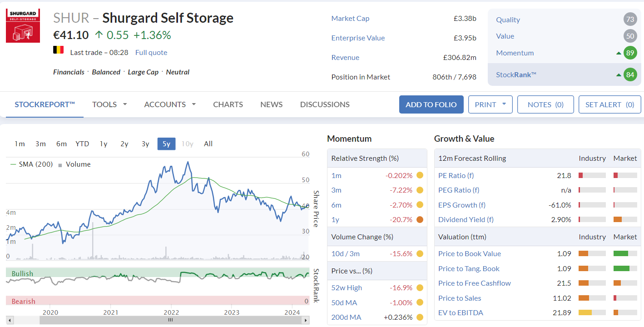644x327 pixels.
Task: Switch to the STOCKREPORT tab
Action: [x=45, y=104]
